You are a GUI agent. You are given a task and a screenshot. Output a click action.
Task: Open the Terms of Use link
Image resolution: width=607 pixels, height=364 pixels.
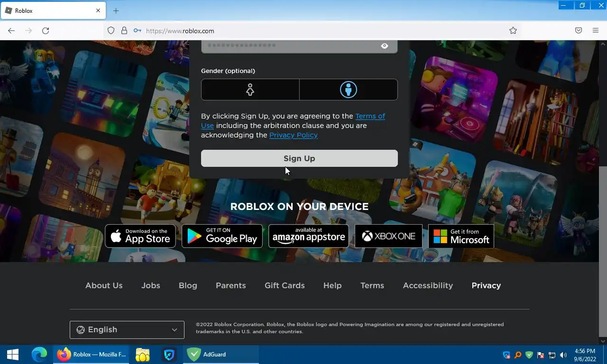click(x=293, y=121)
